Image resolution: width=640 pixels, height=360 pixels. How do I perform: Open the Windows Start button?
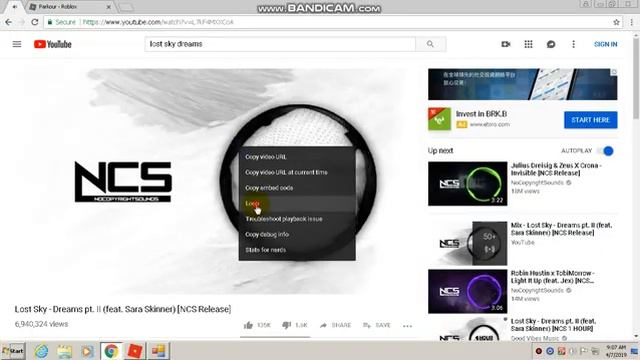pyautogui.click(x=13, y=351)
